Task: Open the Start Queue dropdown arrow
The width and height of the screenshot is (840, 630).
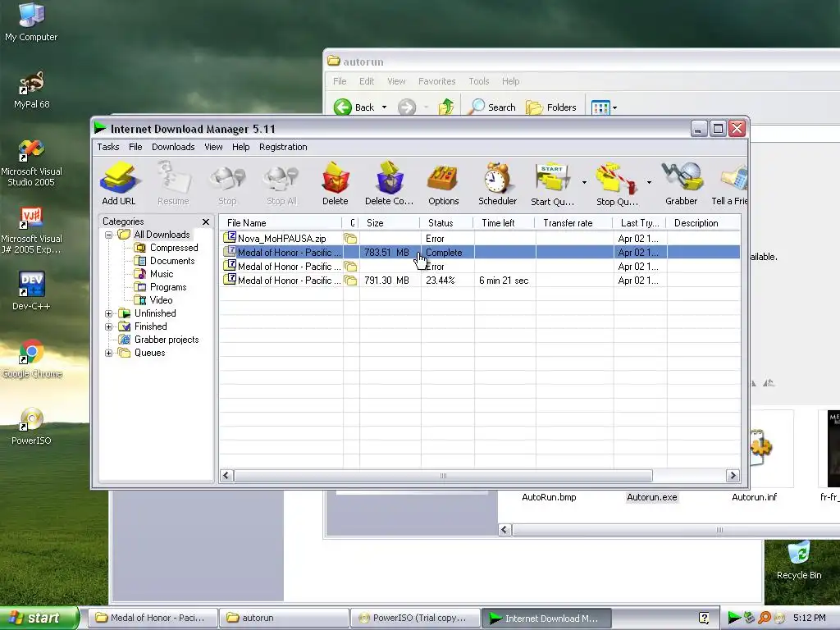Action: 584,183
